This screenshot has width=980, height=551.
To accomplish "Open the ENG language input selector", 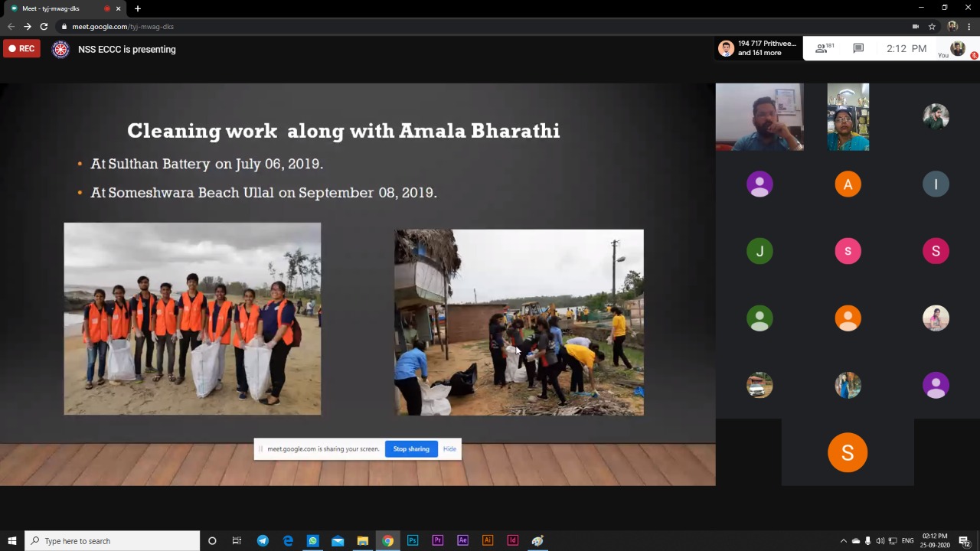I will [907, 541].
